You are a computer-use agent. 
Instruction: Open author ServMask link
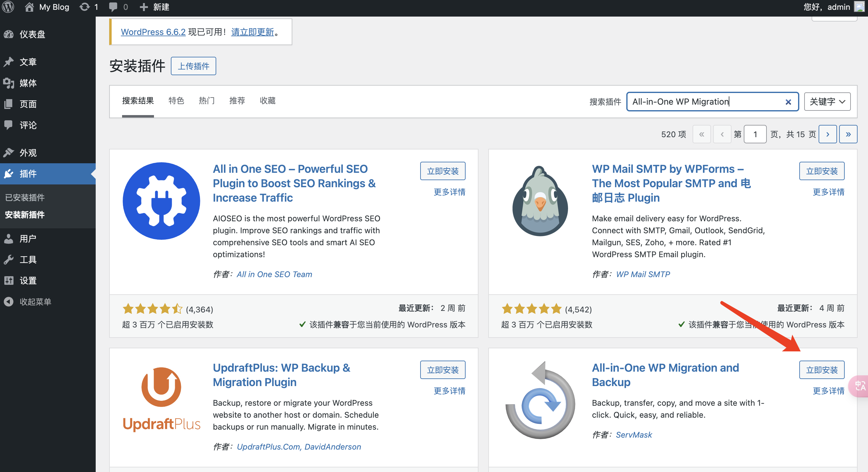point(634,435)
